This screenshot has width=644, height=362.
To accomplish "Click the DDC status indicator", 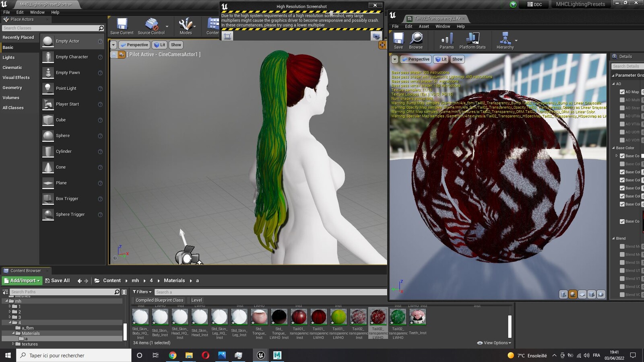I will [x=535, y=4].
